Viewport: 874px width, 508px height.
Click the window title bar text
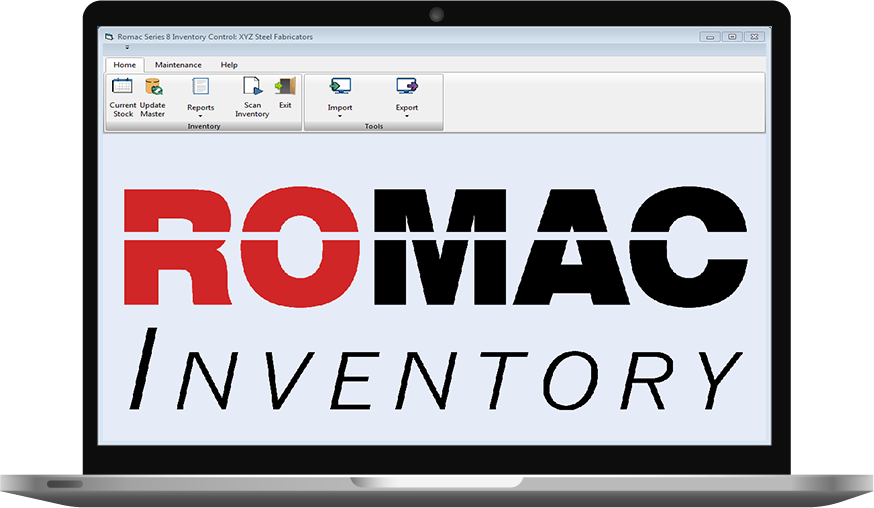click(x=215, y=37)
